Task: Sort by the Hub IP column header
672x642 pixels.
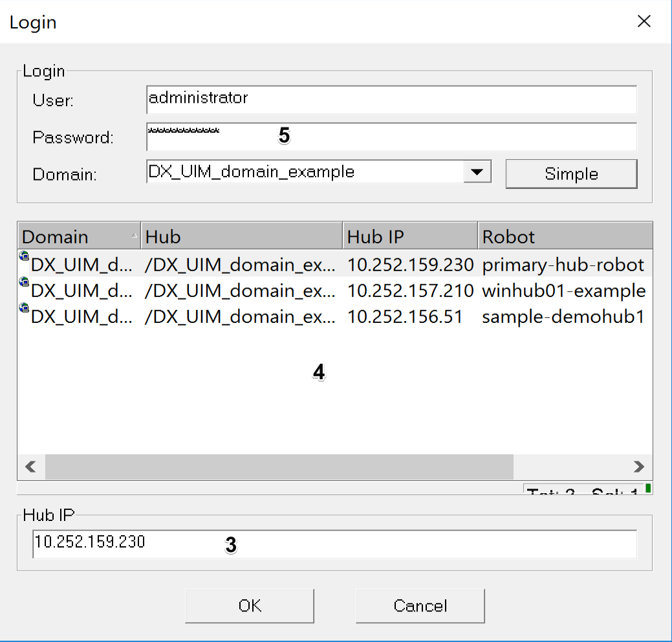Action: 410,236
